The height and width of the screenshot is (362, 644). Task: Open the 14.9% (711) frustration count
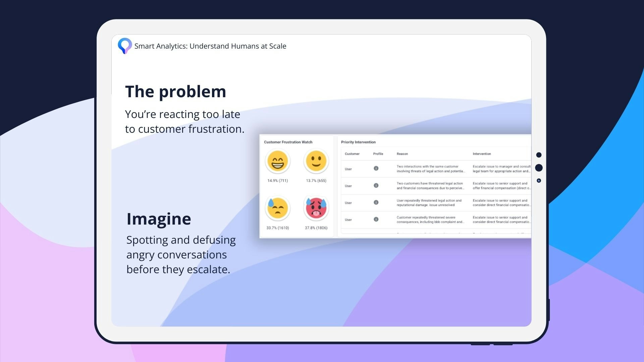[x=277, y=181]
